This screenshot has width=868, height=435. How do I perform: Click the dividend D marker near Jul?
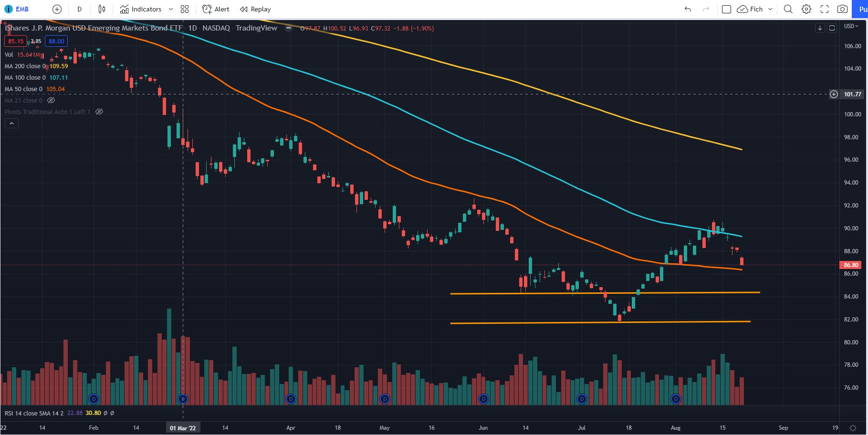[582, 399]
